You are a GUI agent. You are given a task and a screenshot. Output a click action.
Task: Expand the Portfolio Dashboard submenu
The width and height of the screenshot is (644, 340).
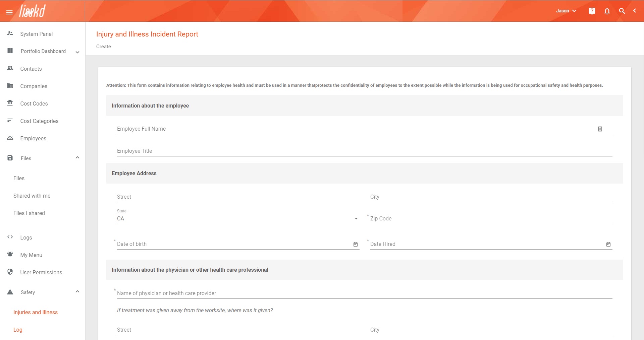(77, 52)
